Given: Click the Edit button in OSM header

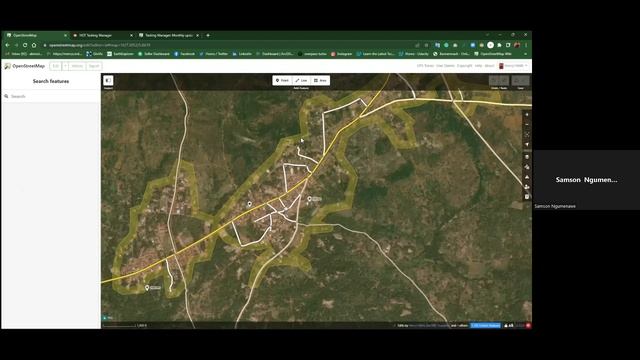Looking at the screenshot, I should point(56,66).
